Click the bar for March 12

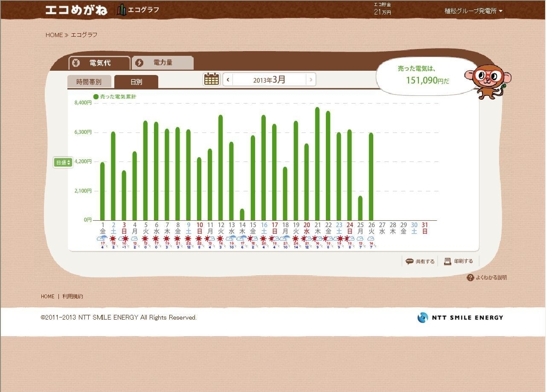[x=221, y=167]
